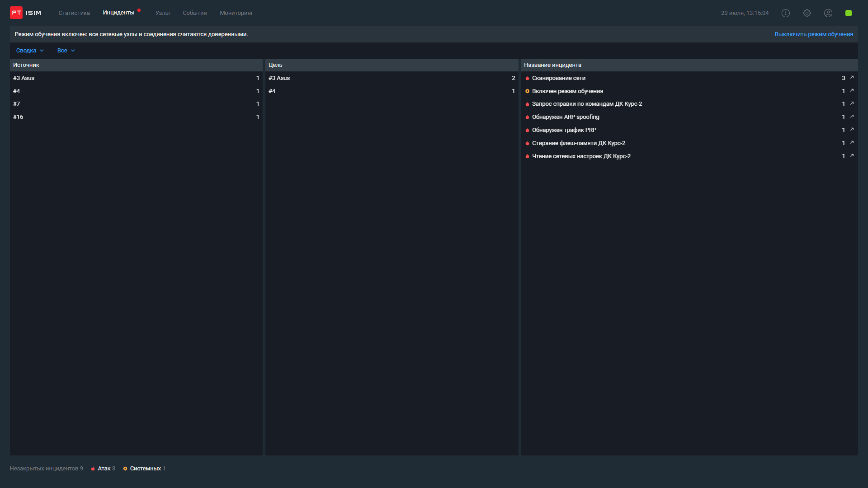Open Обнаружен ARP spoofing arrow icon
Viewport: 868px width, 488px height.
tap(852, 117)
